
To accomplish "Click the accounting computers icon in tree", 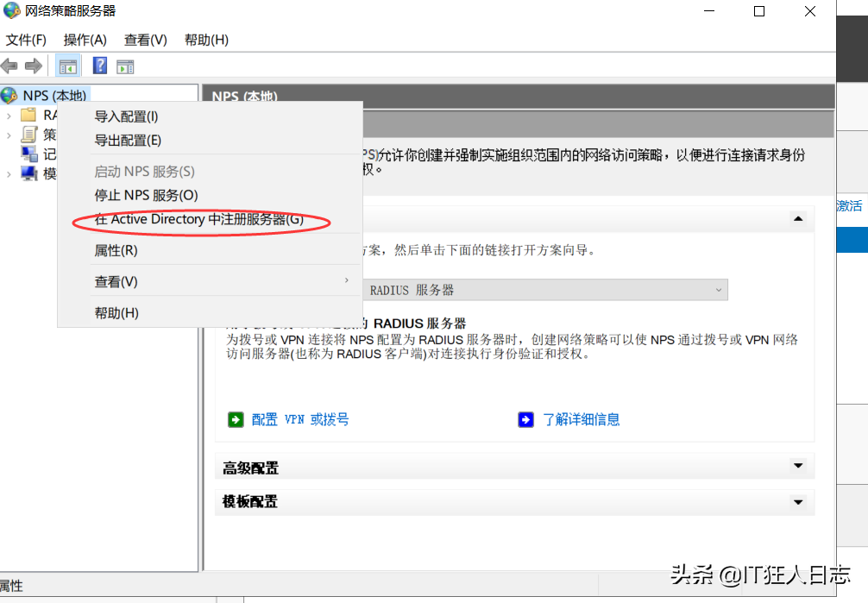I will coord(28,154).
